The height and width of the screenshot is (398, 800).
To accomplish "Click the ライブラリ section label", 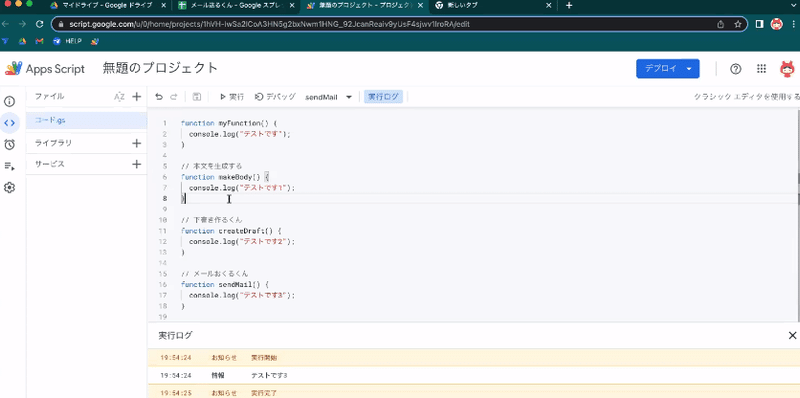I will [x=53, y=143].
